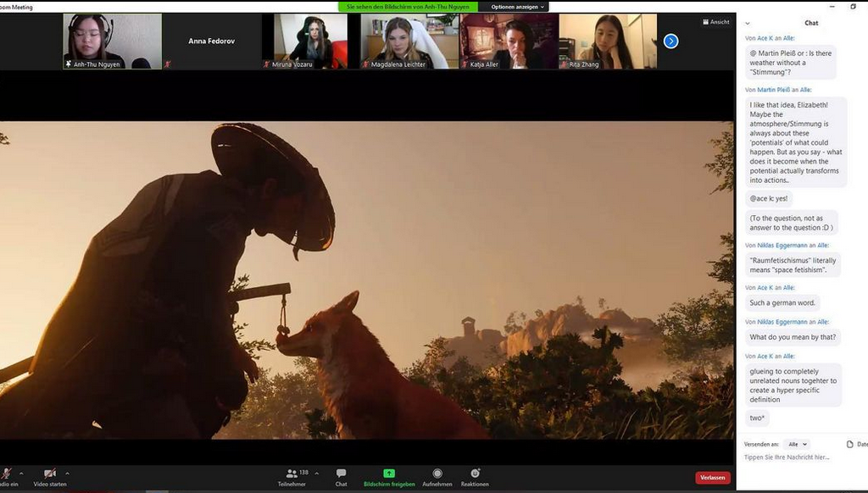Click muted mic icon on Rita Zhang tile

tap(564, 64)
